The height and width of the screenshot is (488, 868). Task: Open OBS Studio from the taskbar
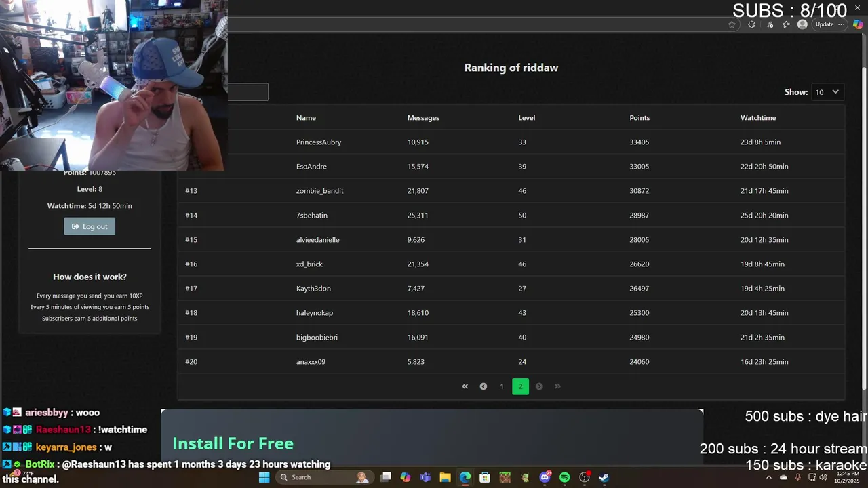pos(585,477)
